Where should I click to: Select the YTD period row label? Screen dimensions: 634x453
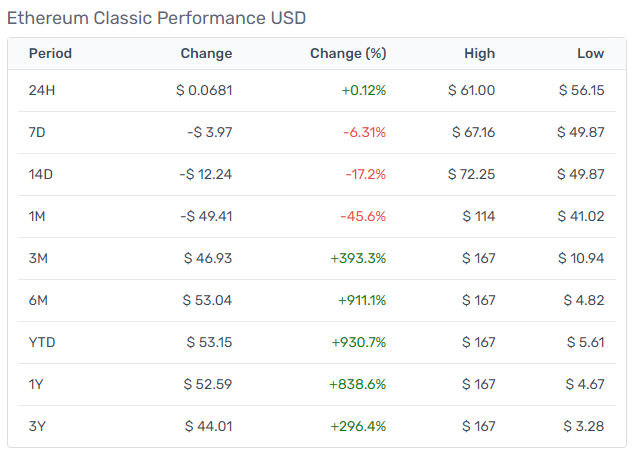click(42, 343)
